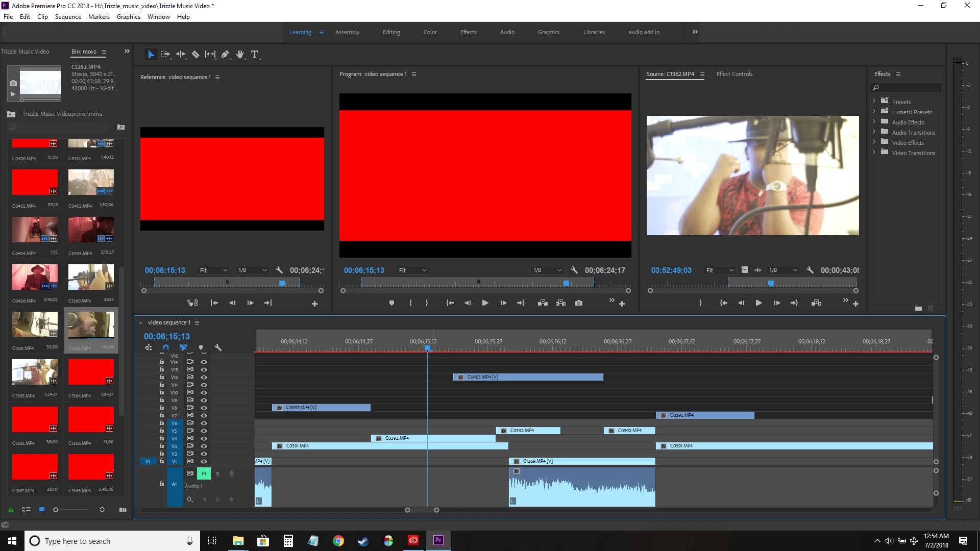Viewport: 980px width, 551px height.
Task: Toggle the Mute button on Audio 1
Action: pos(204,473)
